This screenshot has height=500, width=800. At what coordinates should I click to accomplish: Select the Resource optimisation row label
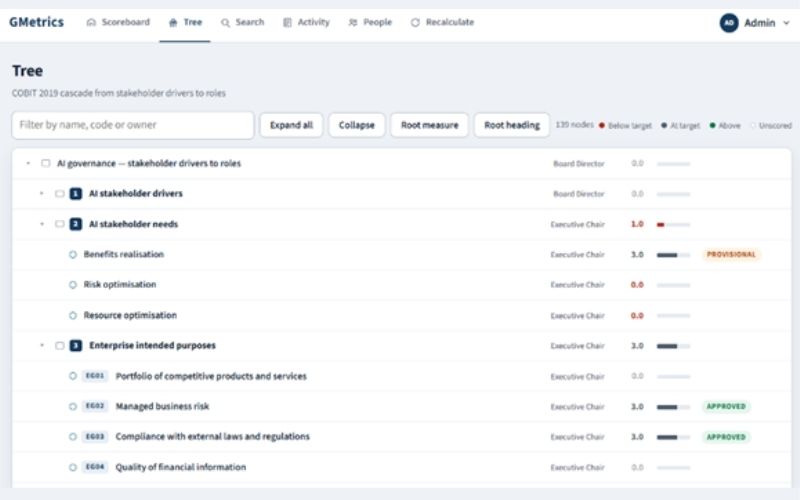click(130, 315)
